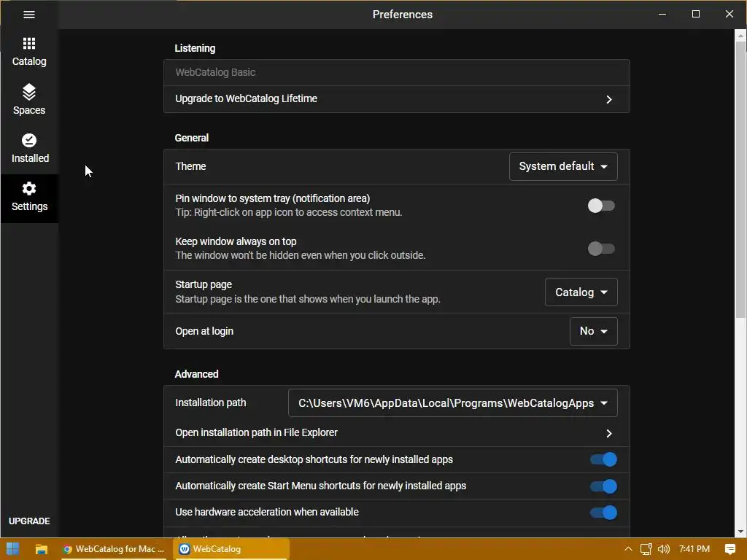Open the Installation path dropdown
747x560 pixels.
452,402
